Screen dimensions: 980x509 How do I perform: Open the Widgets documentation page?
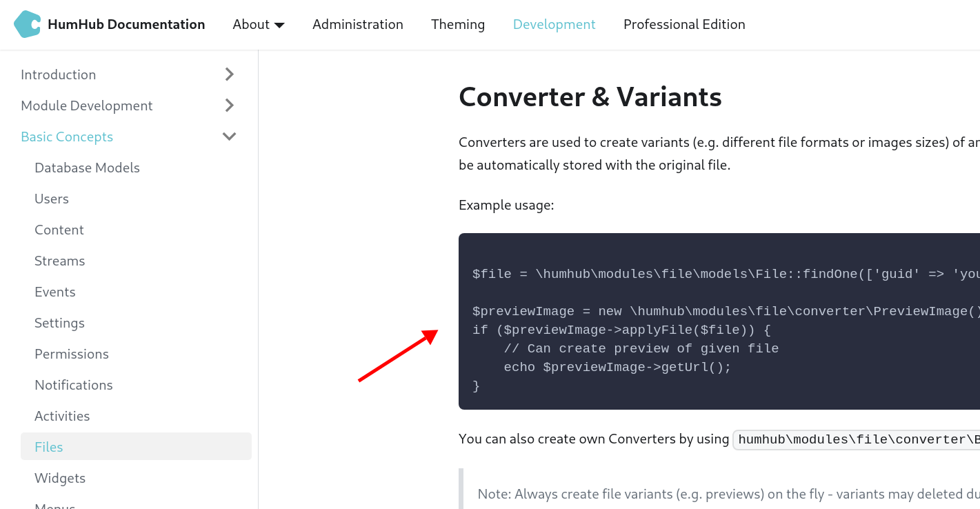[x=60, y=478]
